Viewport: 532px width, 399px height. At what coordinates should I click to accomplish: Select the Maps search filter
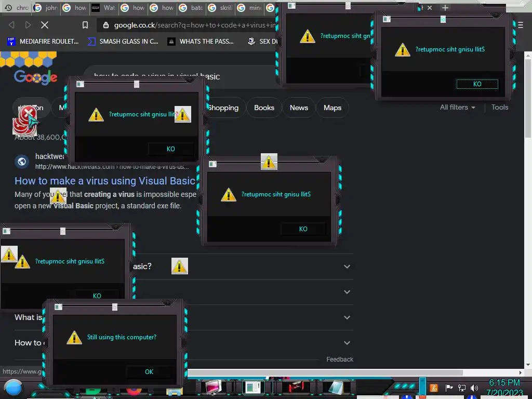click(x=332, y=108)
